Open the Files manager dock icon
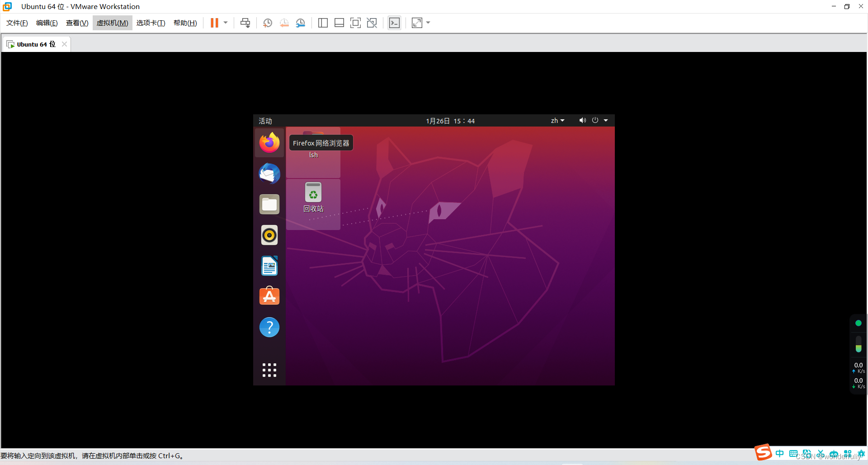The height and width of the screenshot is (465, 868). tap(269, 204)
